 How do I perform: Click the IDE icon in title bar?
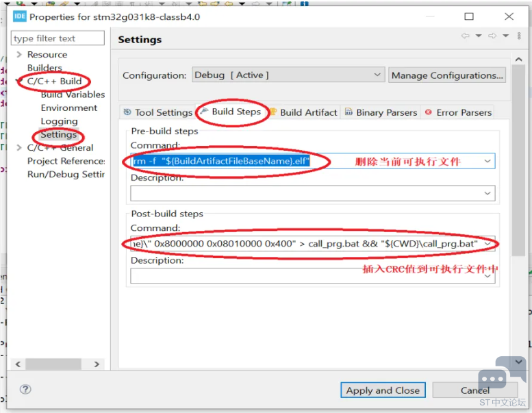pos(20,16)
